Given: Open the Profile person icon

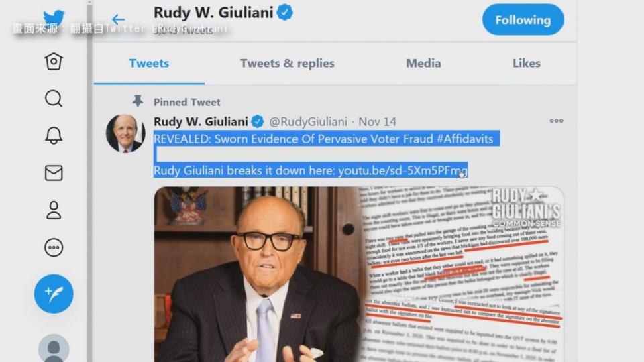Looking at the screenshot, I should pyautogui.click(x=54, y=210).
